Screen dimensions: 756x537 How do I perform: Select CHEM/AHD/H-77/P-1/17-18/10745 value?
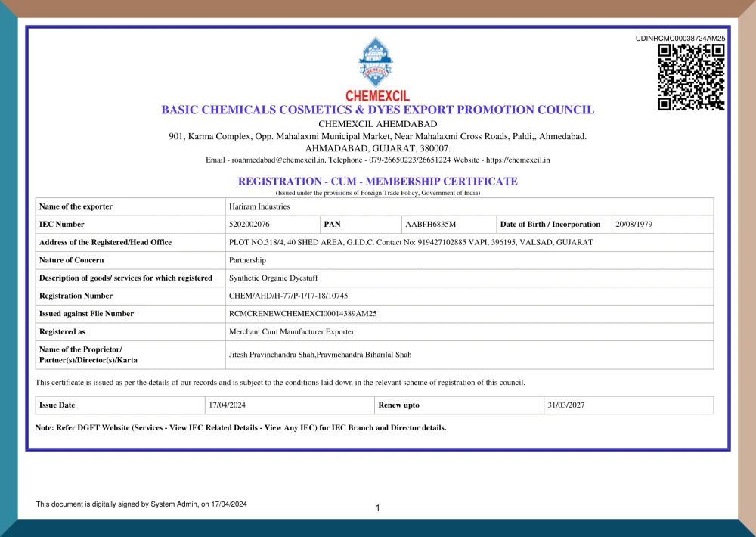click(288, 296)
